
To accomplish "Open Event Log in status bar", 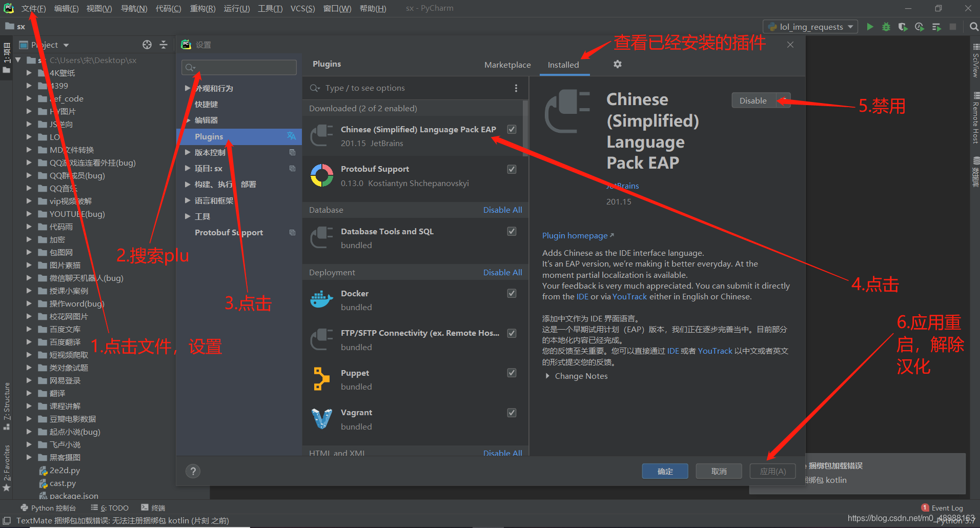I will coord(942,508).
